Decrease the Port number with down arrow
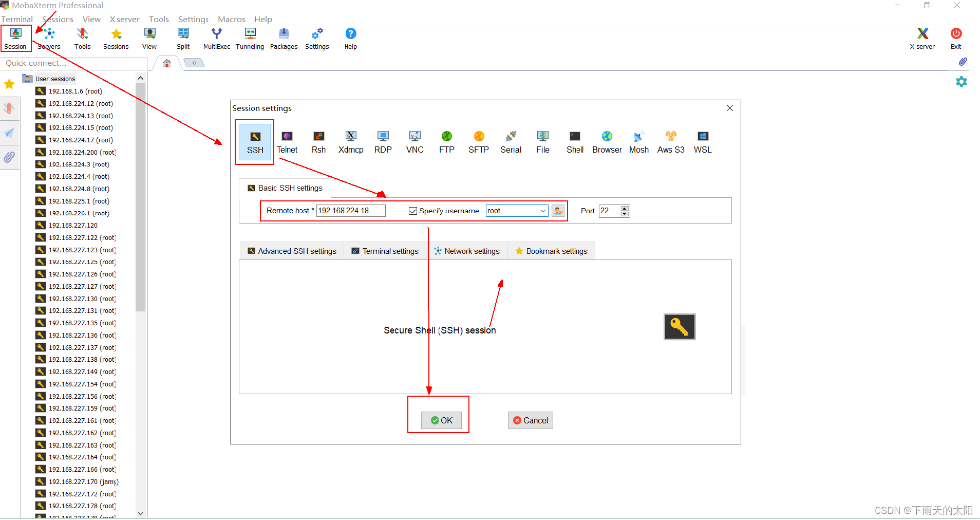 click(625, 214)
